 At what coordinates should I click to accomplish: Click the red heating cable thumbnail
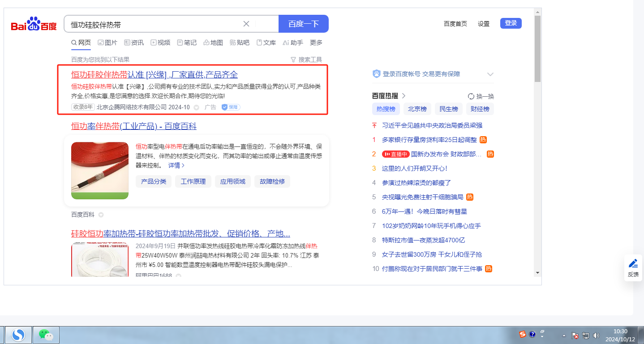[x=100, y=170]
